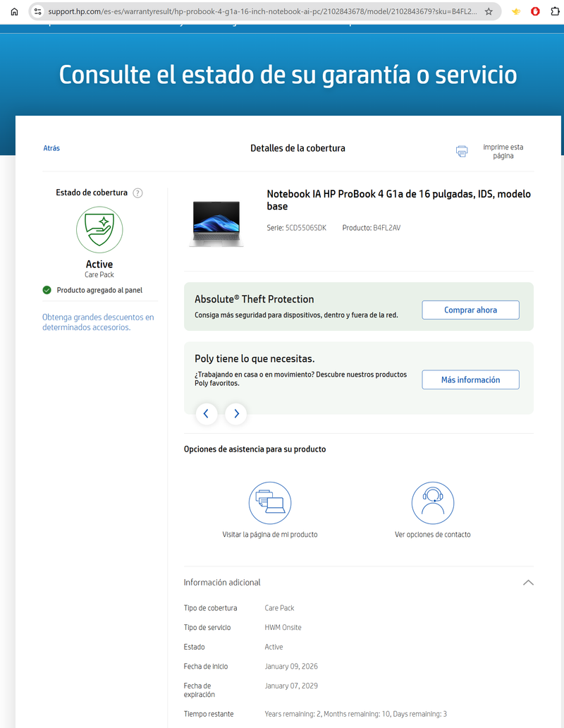Viewport: 564px width, 728px height.
Task: Click start date January 09, 2026
Action: pos(291,667)
